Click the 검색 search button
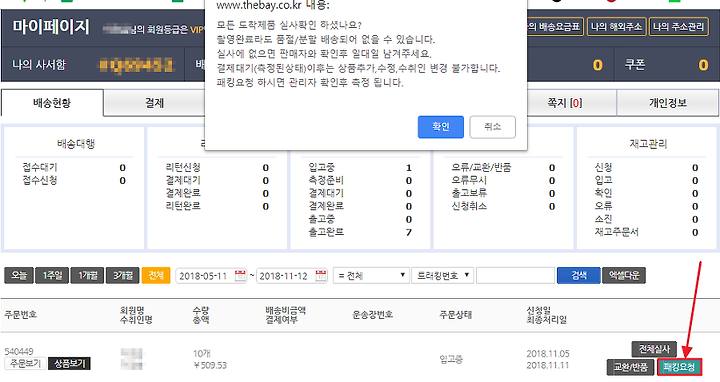Viewport: 720px width, 382px height. [579, 275]
